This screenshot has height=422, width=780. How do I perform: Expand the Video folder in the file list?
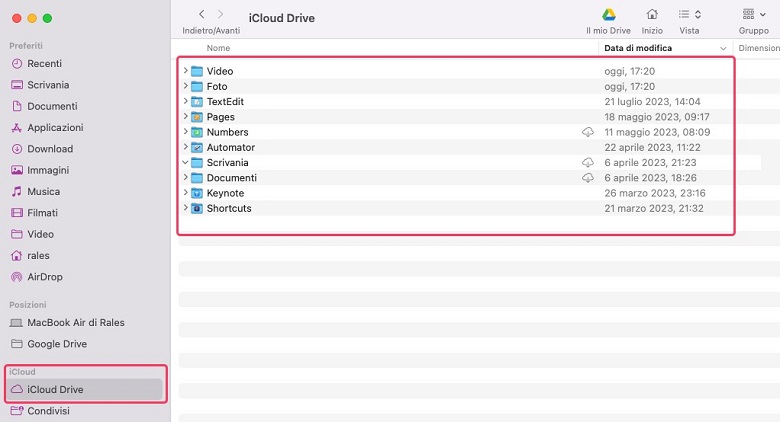coord(186,71)
